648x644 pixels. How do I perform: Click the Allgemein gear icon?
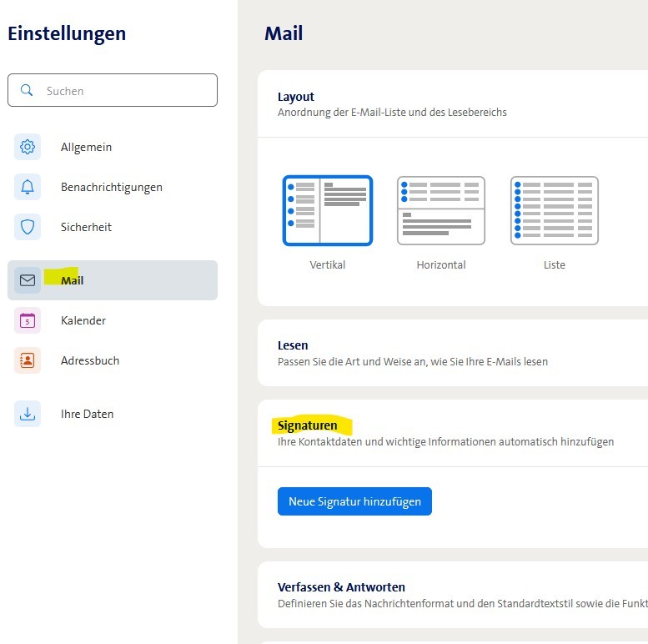click(28, 147)
